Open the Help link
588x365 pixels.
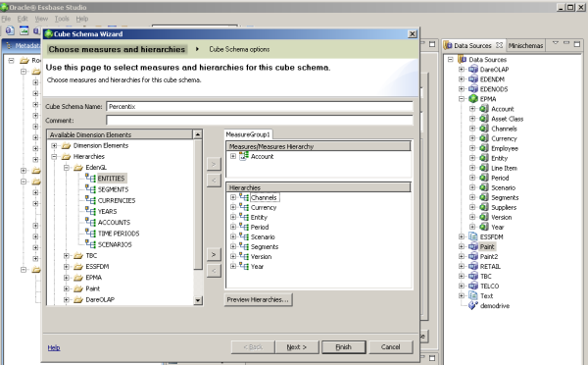point(54,347)
